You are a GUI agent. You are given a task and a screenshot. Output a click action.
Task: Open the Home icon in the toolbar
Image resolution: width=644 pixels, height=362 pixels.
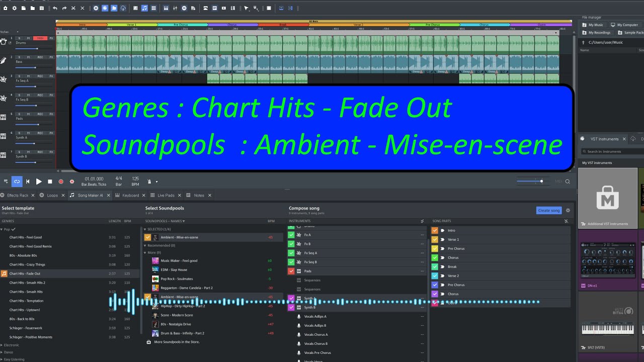click(x=6, y=8)
